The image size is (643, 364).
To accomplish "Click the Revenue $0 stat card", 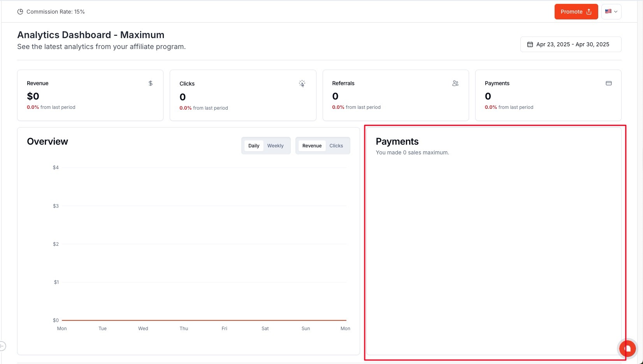I will tap(90, 95).
